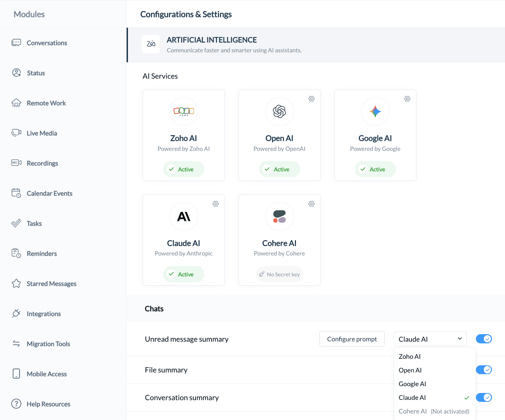Select the Remote Work house icon
This screenshot has height=420, width=505.
point(16,103)
